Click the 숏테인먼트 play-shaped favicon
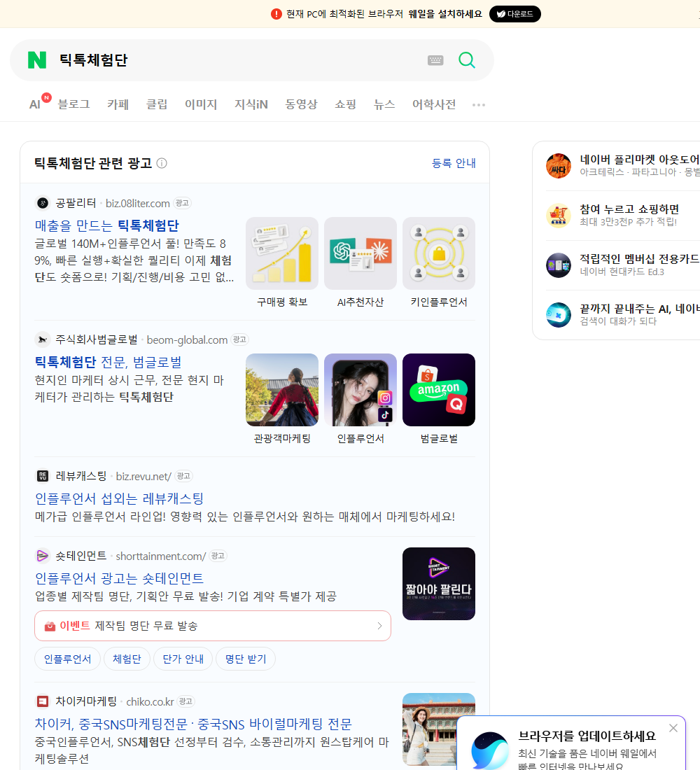 (43, 555)
